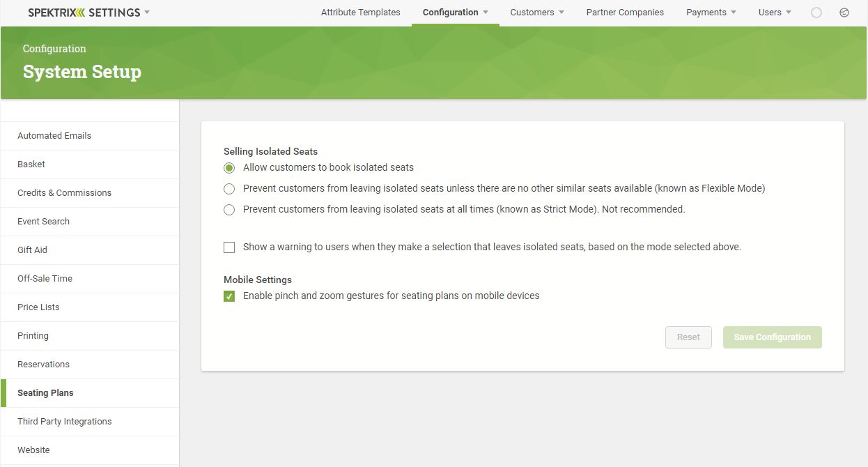Switch to Attribute Templates
Image resolution: width=868 pixels, height=467 pixels.
tap(360, 12)
